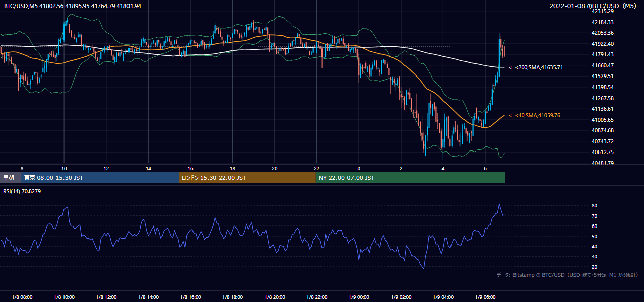Select the ロンドン 15:30-22:00 JST session bar
This screenshot has height=302, width=644.
coord(247,178)
